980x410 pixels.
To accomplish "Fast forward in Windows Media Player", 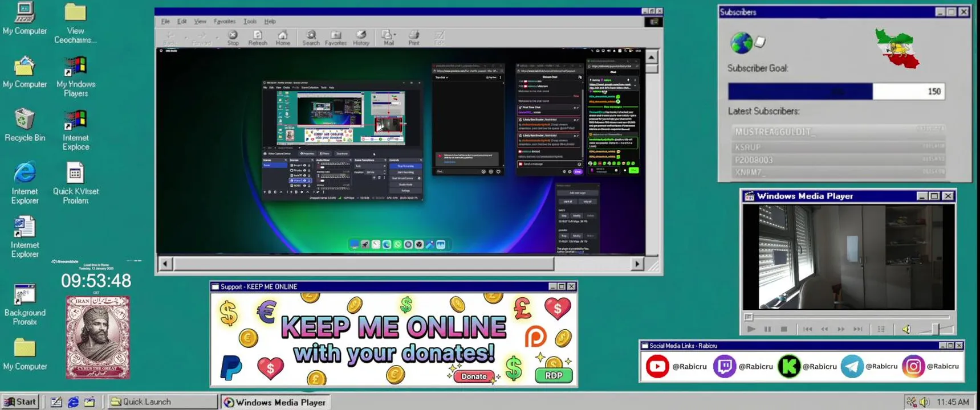I will click(x=841, y=329).
